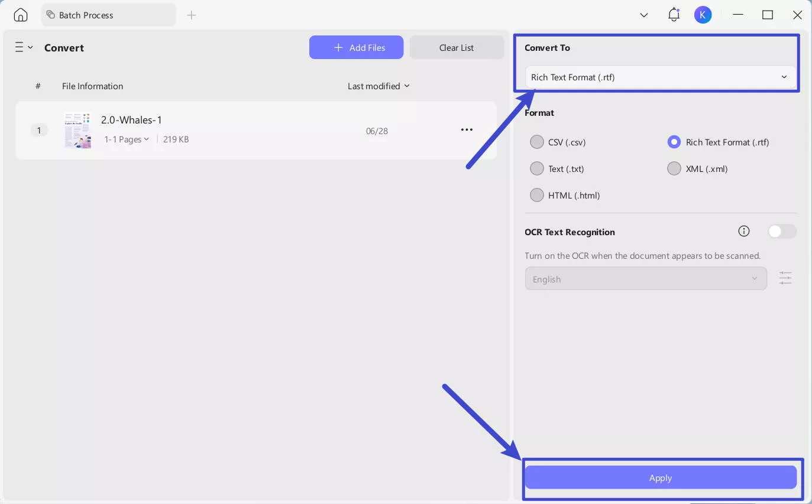Click the Add Files button

(x=356, y=47)
